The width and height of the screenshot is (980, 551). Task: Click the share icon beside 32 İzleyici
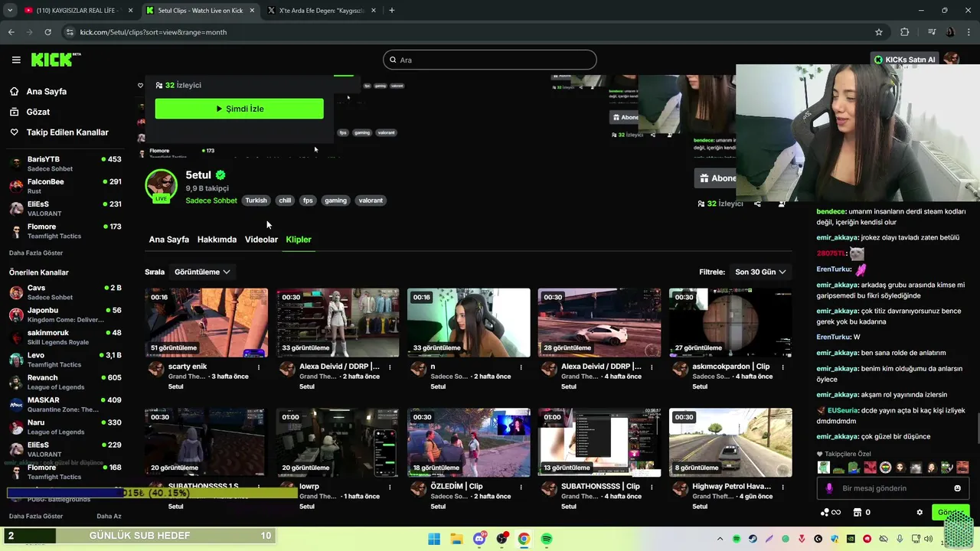point(757,204)
